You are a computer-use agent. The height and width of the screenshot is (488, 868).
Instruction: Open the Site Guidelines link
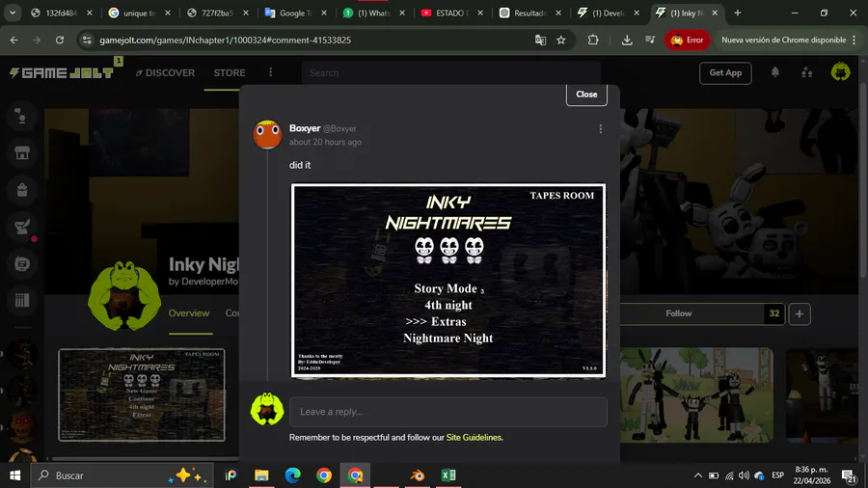(474, 438)
